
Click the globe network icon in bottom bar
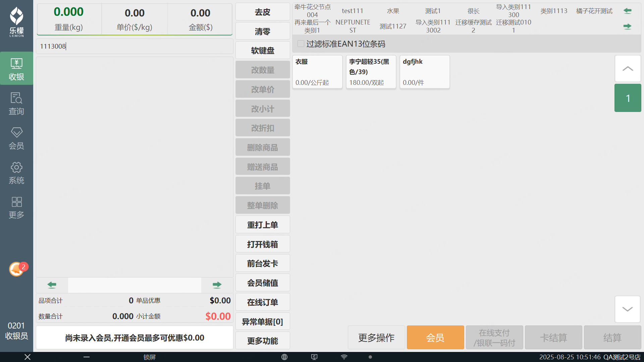[x=284, y=357]
